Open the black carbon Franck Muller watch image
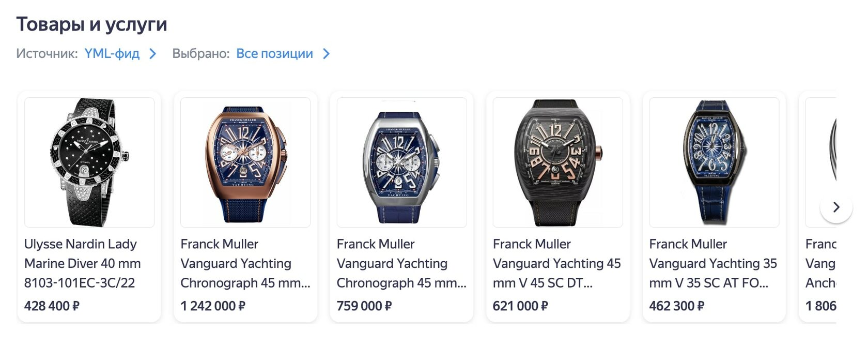 click(558, 162)
